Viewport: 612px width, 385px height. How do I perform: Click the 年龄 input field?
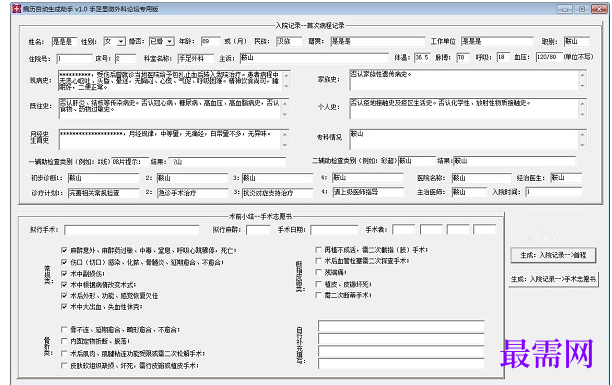210,41
